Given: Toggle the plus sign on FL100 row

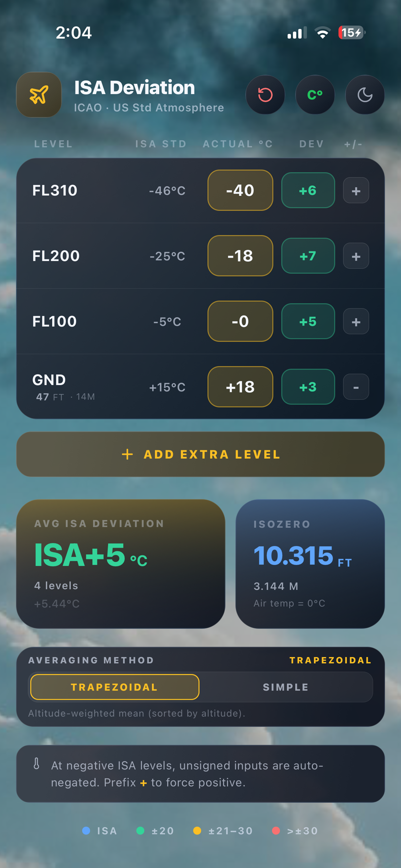Looking at the screenshot, I should click(x=356, y=321).
